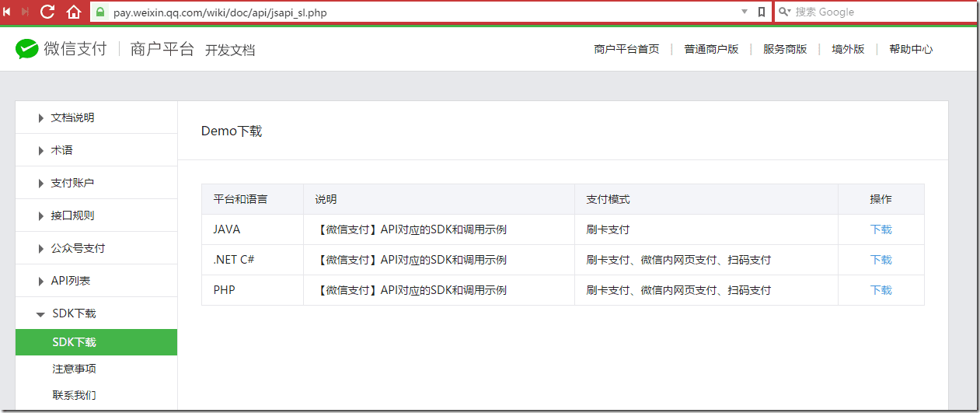
Task: Click the green padlock security icon
Action: (100, 12)
